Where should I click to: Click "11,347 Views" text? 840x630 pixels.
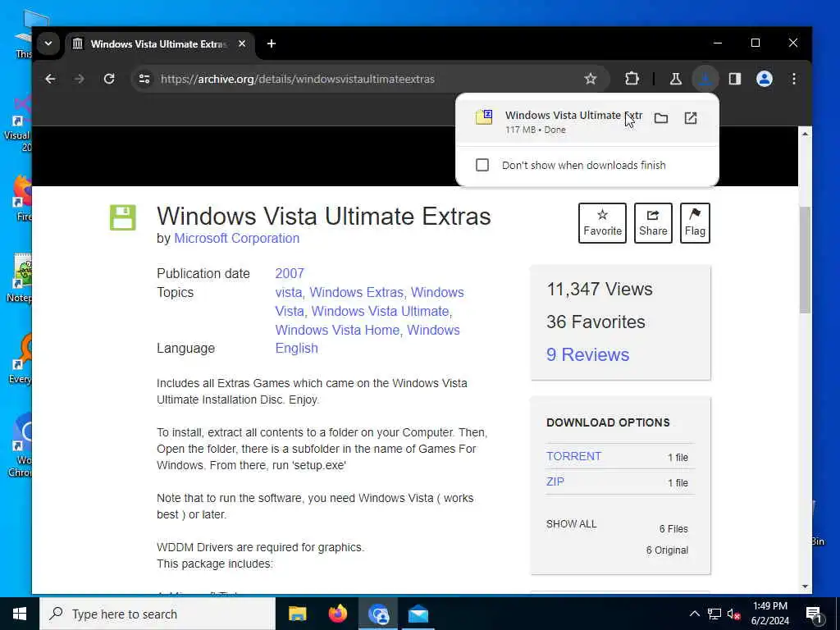[600, 290]
